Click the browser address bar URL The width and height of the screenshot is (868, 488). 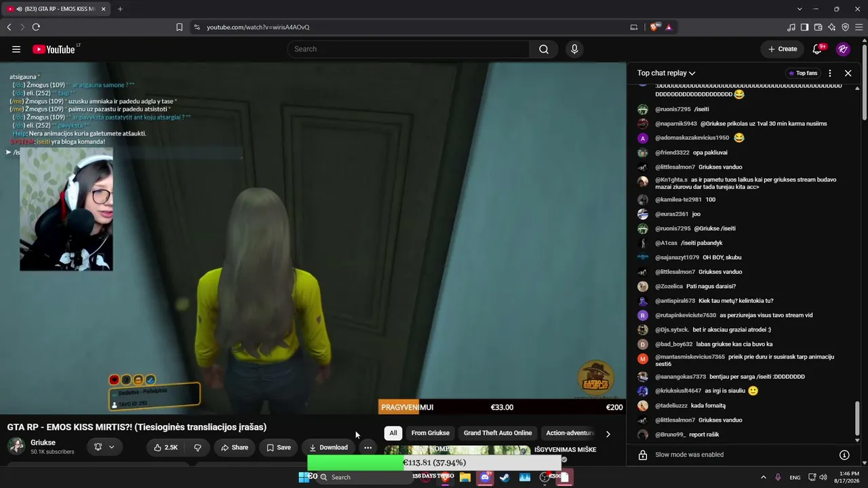(258, 27)
